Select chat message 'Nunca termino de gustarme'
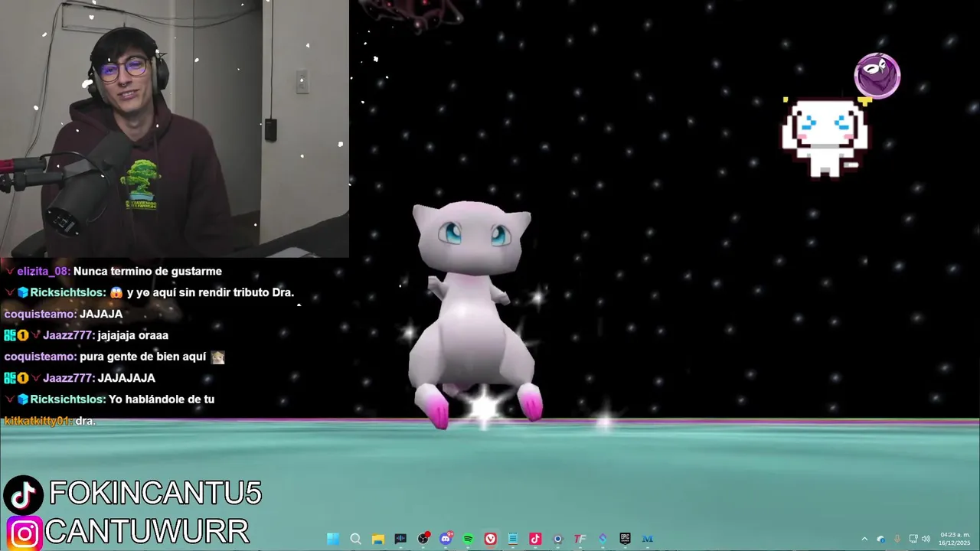This screenshot has height=551, width=980. (x=148, y=271)
